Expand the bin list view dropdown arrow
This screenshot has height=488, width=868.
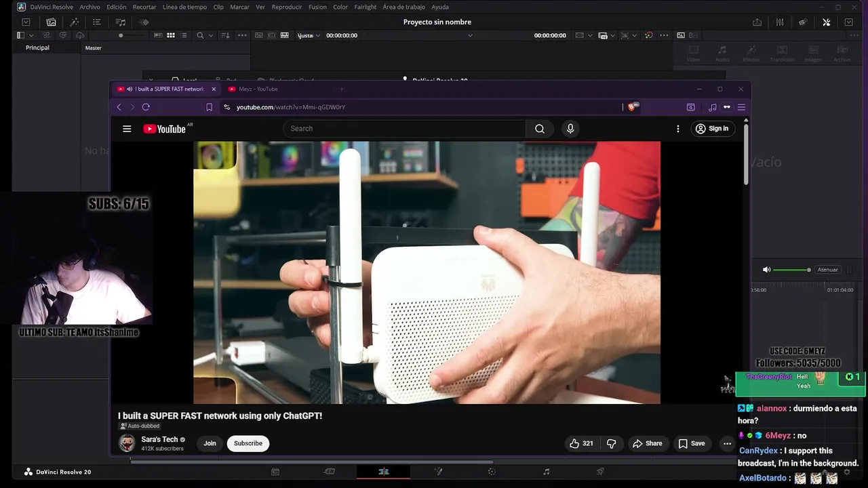tap(31, 35)
